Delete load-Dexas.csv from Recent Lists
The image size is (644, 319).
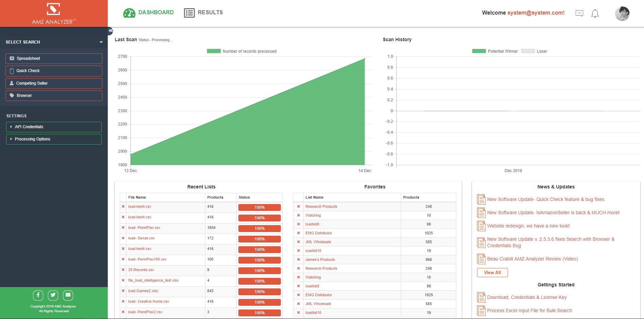pos(123,238)
